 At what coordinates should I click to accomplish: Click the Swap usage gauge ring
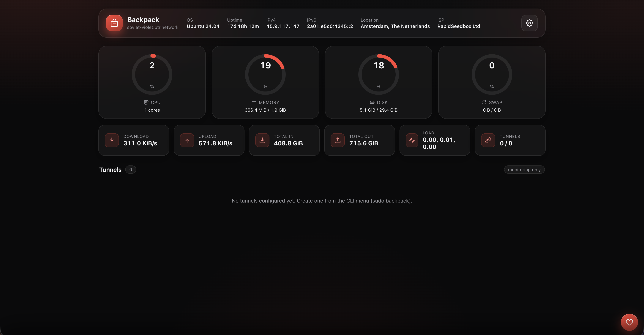pos(492,75)
